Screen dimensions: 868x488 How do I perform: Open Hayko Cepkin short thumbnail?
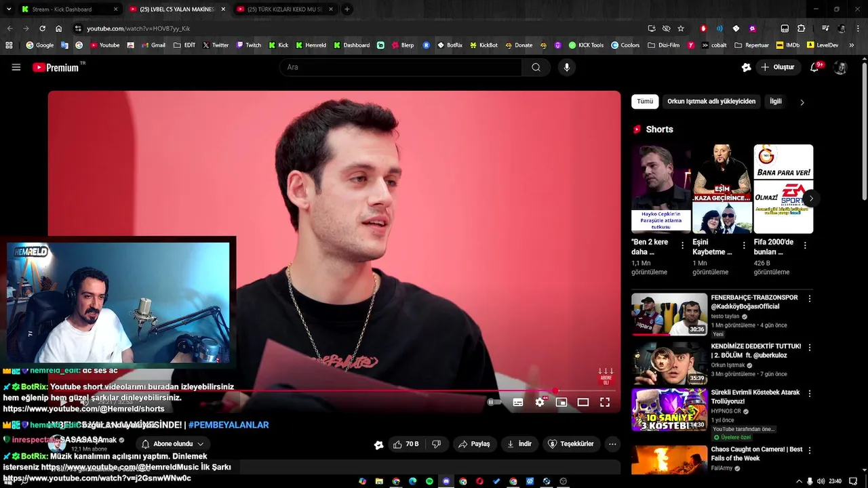click(x=661, y=188)
